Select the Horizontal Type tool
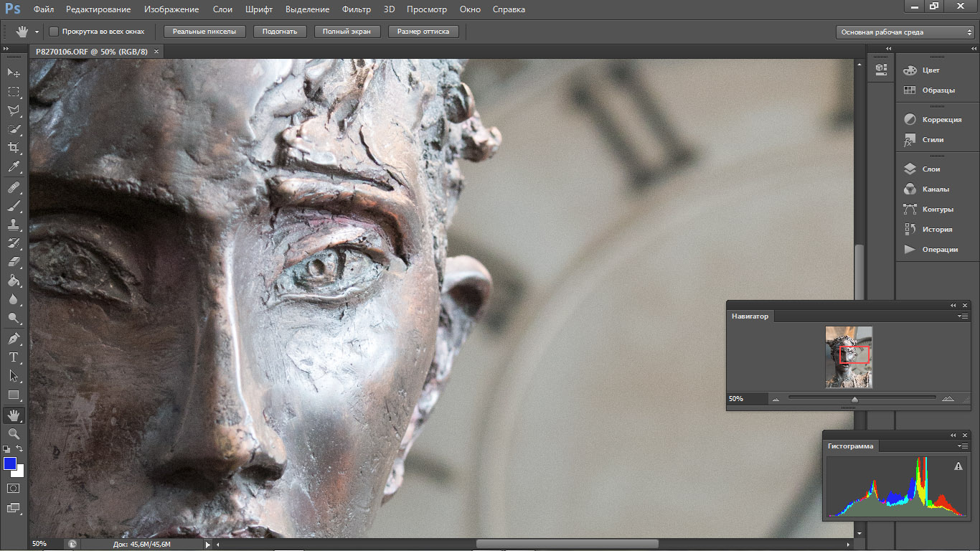The image size is (980, 551). tap(14, 357)
